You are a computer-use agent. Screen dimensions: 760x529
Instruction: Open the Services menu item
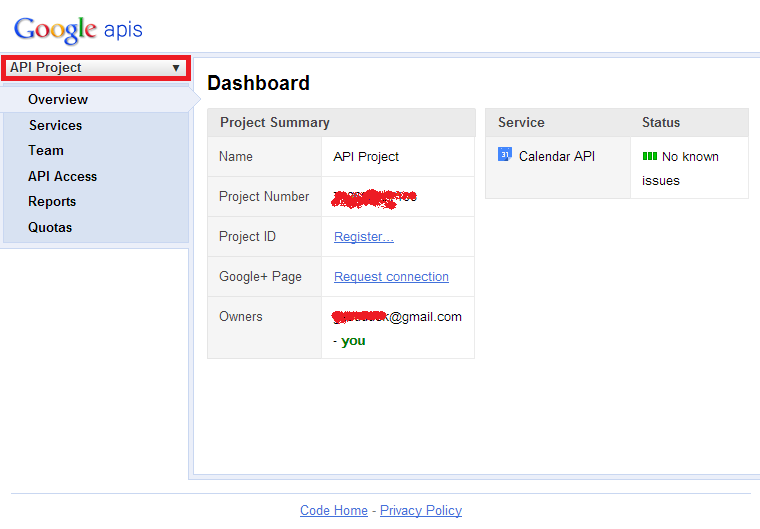(55, 125)
